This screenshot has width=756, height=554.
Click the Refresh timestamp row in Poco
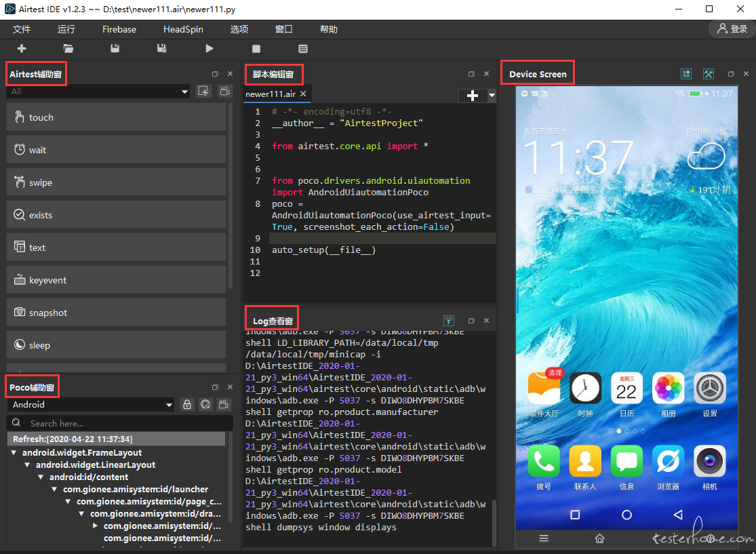[116, 439]
